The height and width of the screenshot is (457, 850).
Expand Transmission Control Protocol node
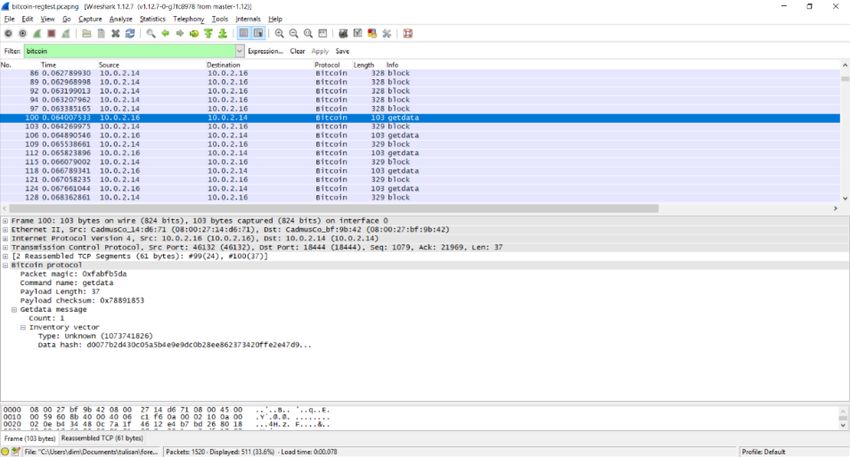coord(5,247)
